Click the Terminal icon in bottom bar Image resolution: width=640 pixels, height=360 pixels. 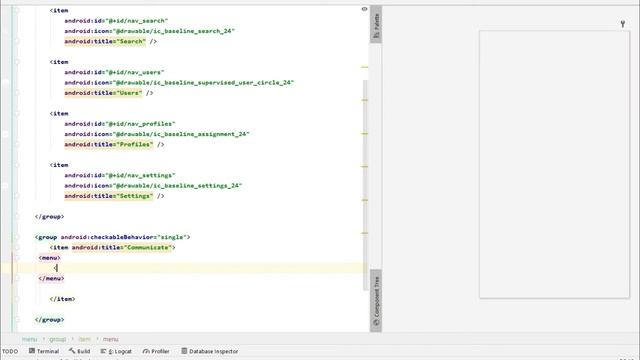pyautogui.click(x=32, y=351)
